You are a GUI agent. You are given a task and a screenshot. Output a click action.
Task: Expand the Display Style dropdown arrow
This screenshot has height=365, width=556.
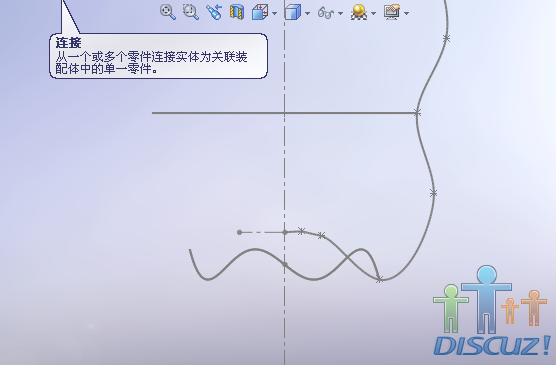307,13
